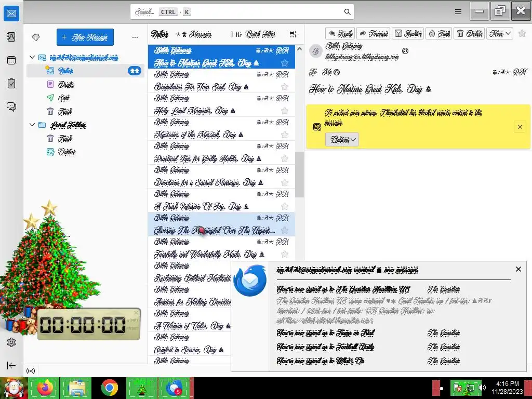Viewport: 532px width, 399px height.
Task: Open A Woman of Valor message
Action: pos(189,320)
